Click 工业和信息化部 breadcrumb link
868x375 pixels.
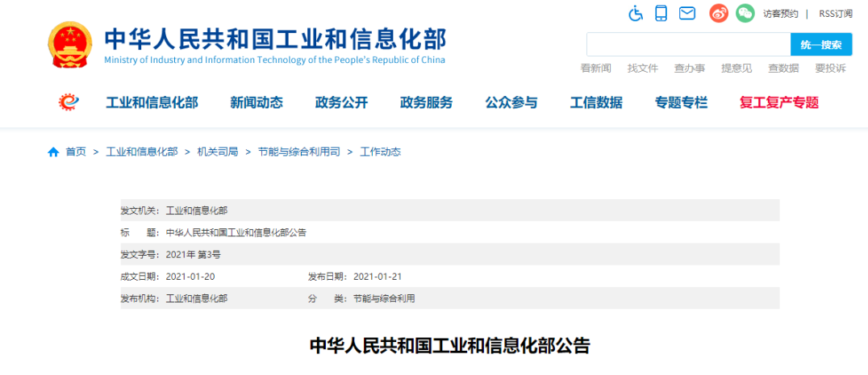[x=142, y=152]
